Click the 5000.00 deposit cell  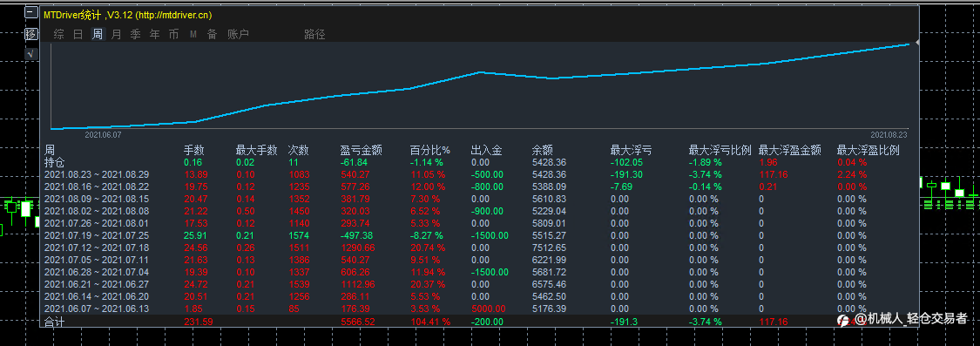(x=488, y=309)
